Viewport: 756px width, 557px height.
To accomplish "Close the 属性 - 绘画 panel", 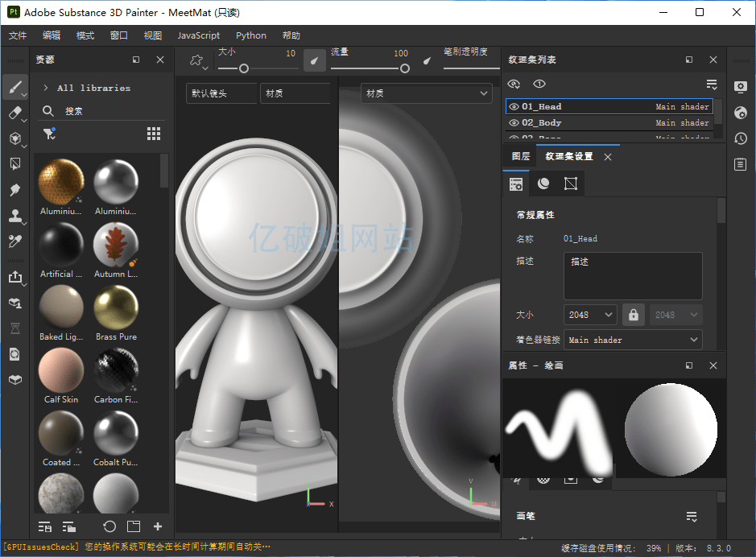I will pos(713,365).
